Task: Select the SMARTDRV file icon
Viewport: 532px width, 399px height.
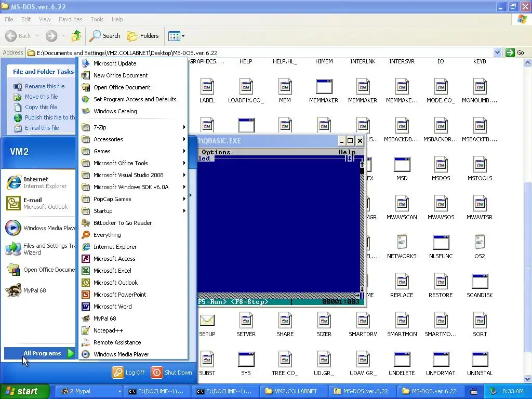Action: [x=363, y=320]
